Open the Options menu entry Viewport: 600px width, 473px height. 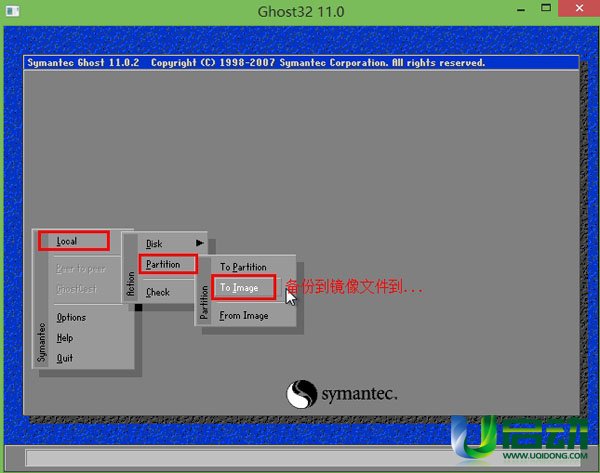click(x=71, y=317)
